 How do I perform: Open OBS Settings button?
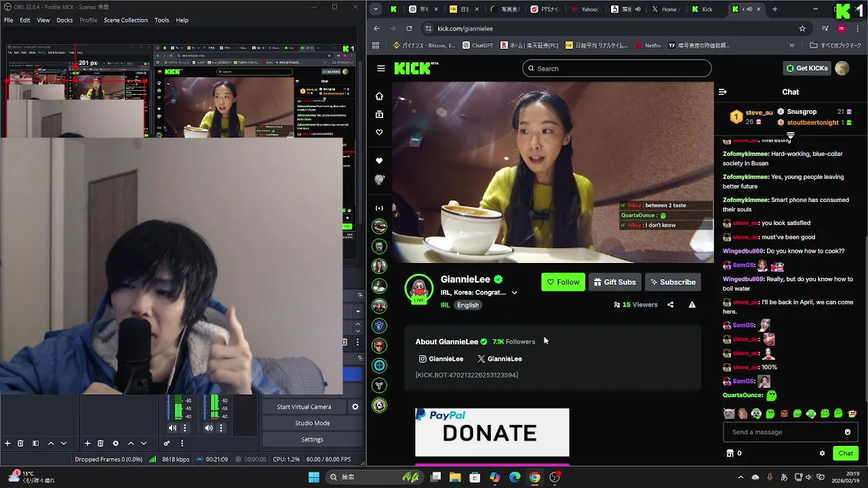click(x=313, y=439)
